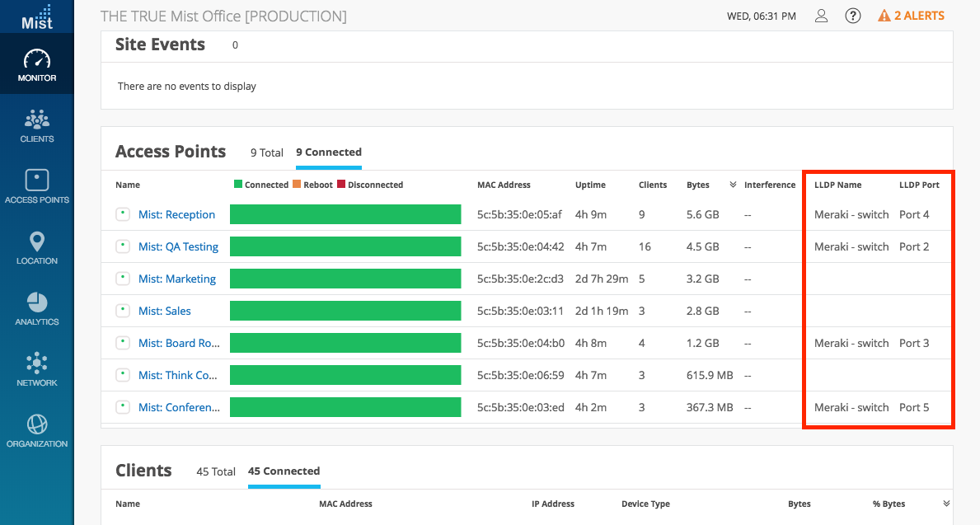
Task: Switch to 9 Total access points tab
Action: [x=267, y=152]
